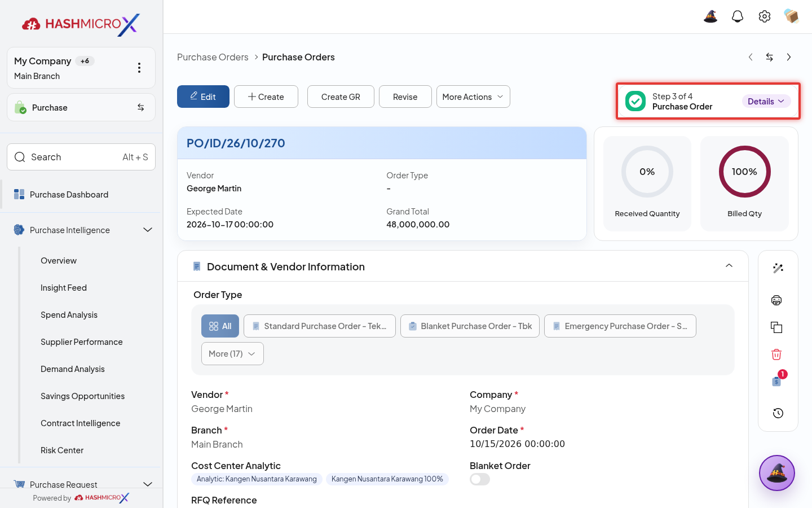Click the Create GR button
This screenshot has height=508, width=812.
(x=341, y=97)
